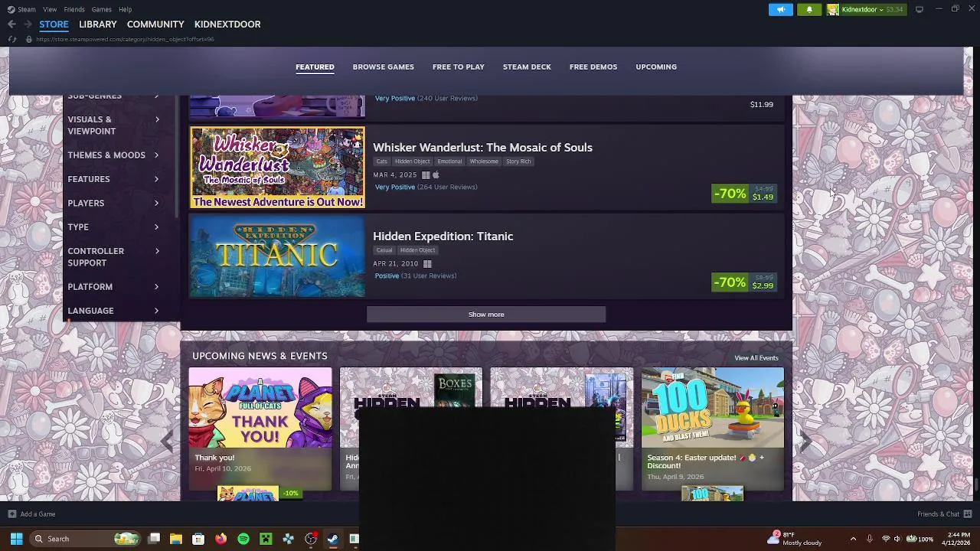This screenshot has height=551, width=980.
Task: Open the View menu
Action: click(x=50, y=9)
